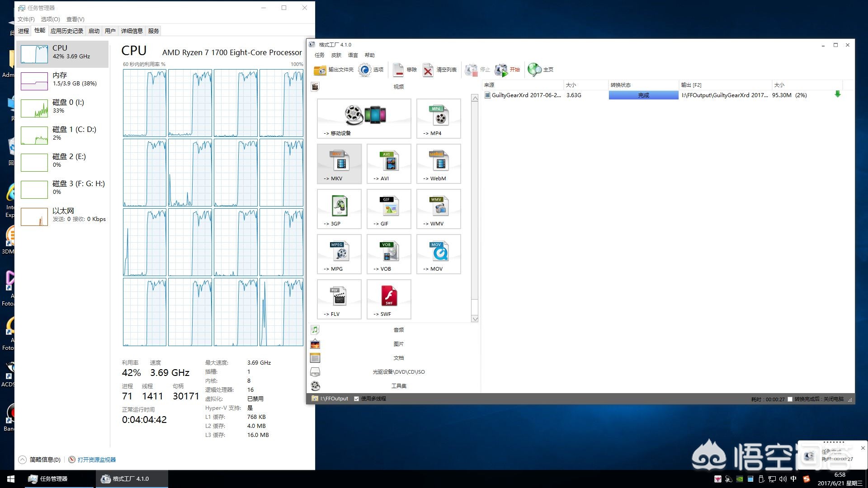Switch to Details tab in Task Manager
The image size is (868, 488).
pos(132,31)
